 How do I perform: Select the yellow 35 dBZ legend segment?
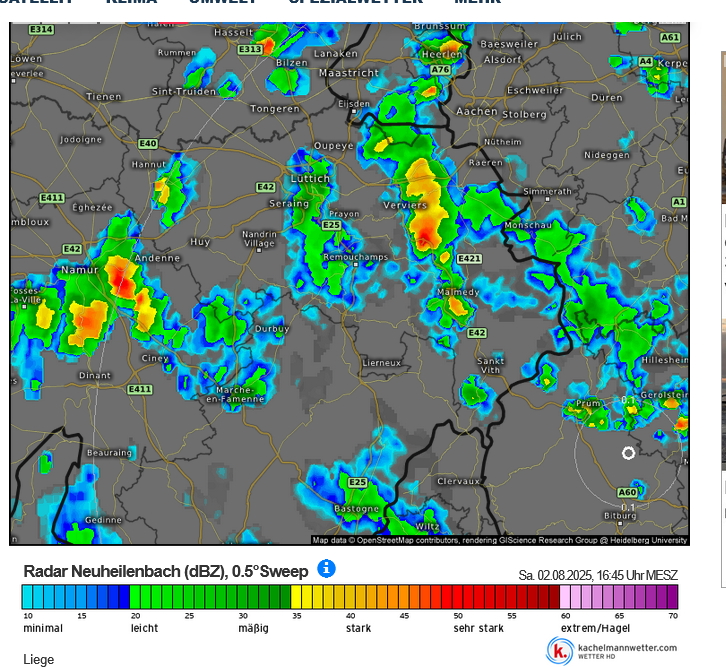pos(296,597)
